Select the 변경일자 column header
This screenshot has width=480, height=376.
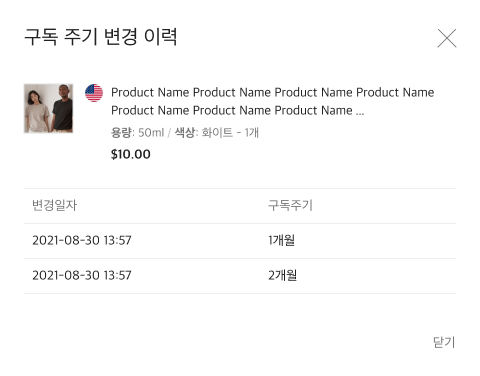pyautogui.click(x=55, y=205)
